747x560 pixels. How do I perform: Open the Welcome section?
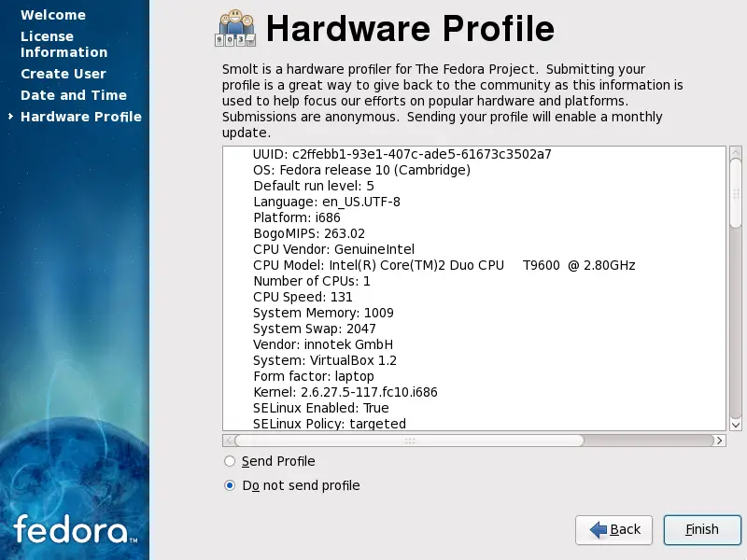tap(53, 15)
